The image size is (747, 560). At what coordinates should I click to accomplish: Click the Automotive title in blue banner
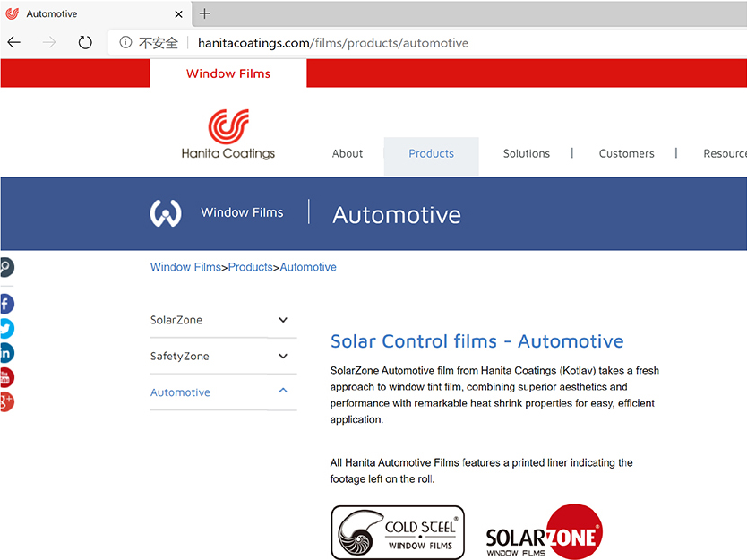point(397,215)
